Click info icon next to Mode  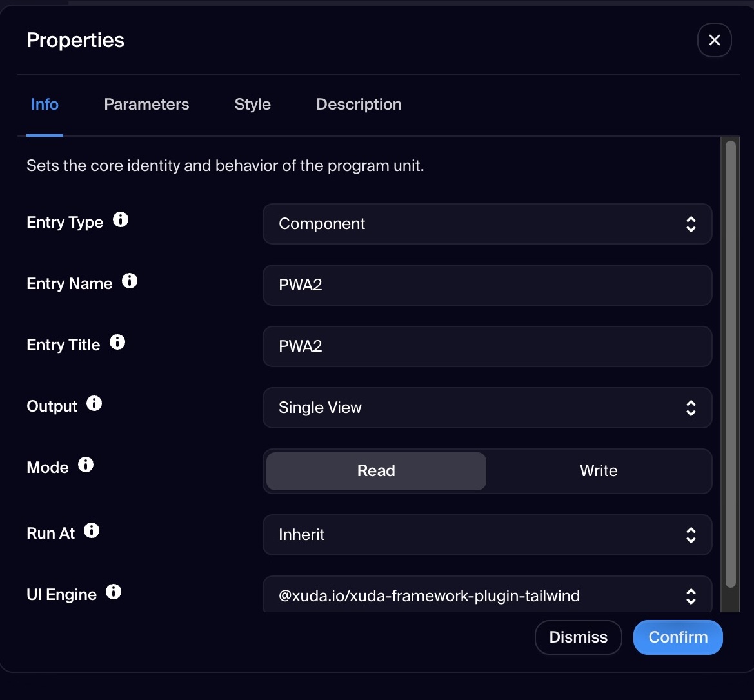tap(86, 465)
